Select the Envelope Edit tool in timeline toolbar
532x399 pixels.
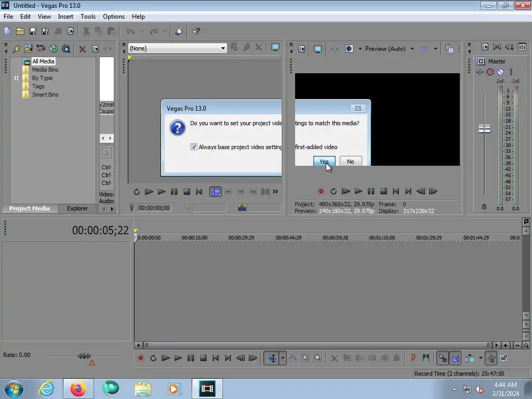point(293,358)
